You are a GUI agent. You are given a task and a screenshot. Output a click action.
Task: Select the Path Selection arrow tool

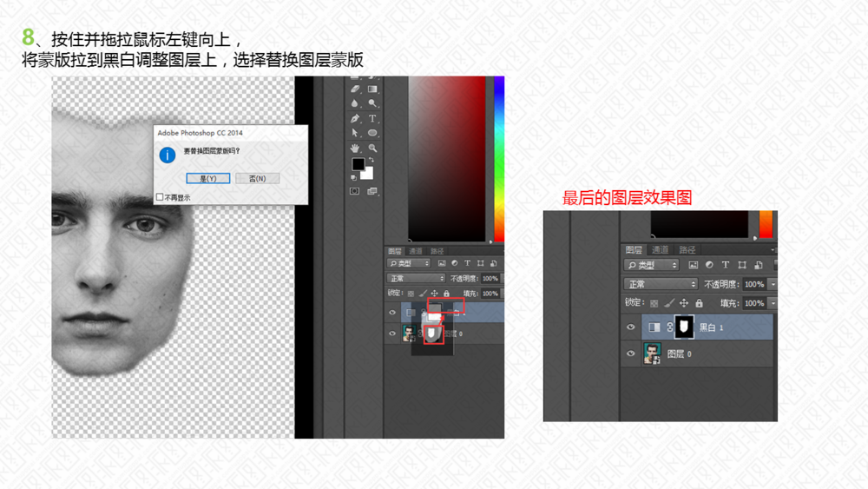coord(355,133)
